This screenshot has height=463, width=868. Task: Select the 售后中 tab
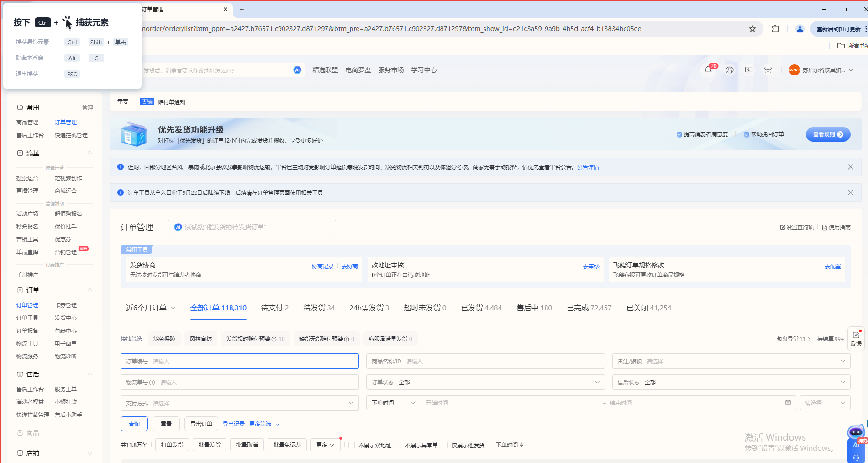coord(534,308)
